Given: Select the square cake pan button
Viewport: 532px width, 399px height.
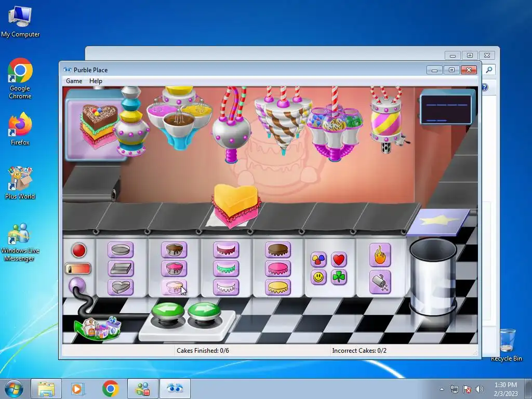Looking at the screenshot, I should click(x=121, y=269).
